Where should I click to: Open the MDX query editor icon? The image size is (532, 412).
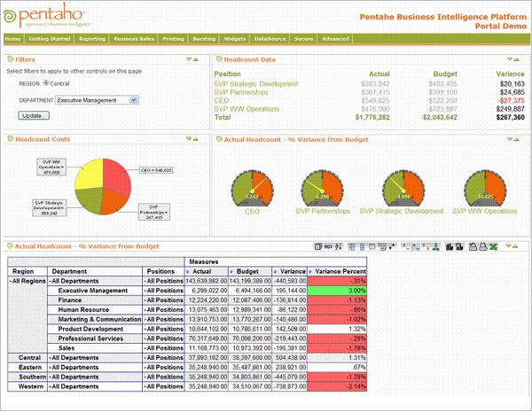[x=328, y=247]
